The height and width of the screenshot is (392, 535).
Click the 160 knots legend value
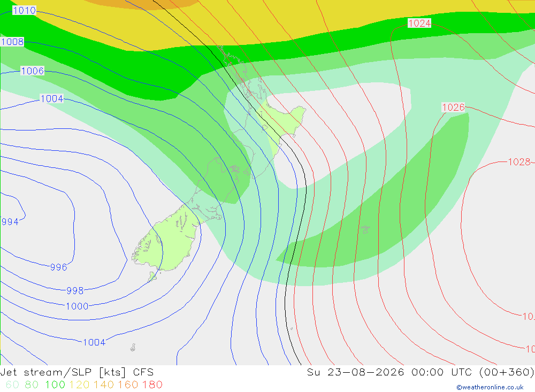(128, 385)
